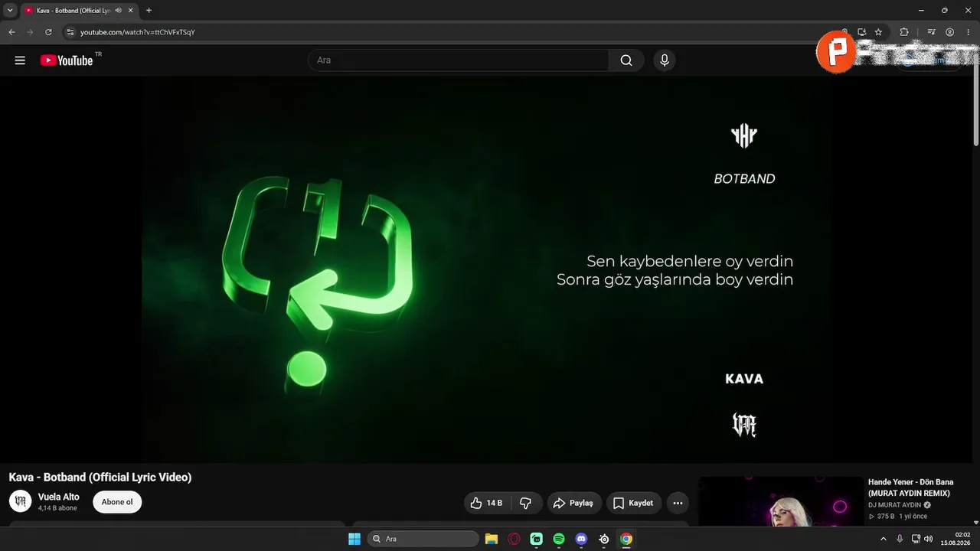Screen dimensions: 980x551
Task: Go to the YouTube home logo
Action: (x=67, y=60)
